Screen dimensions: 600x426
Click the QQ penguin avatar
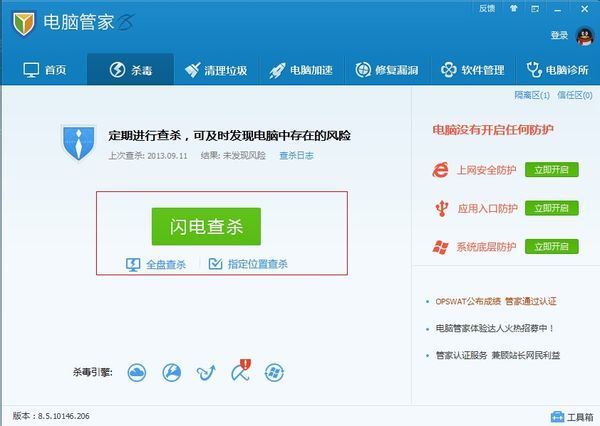click(585, 37)
